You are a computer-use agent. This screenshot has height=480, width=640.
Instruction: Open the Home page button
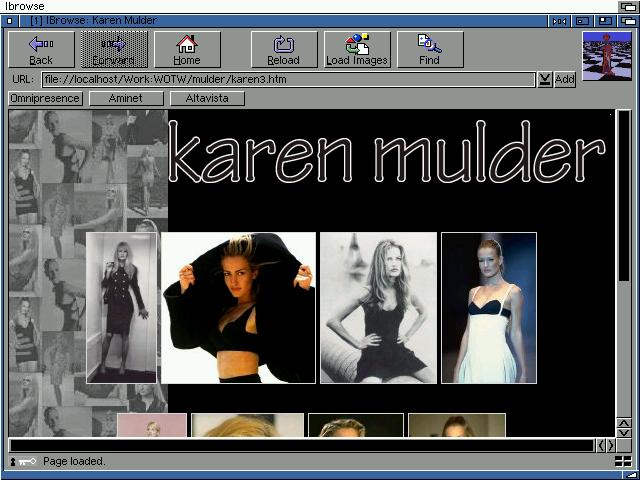[187, 49]
